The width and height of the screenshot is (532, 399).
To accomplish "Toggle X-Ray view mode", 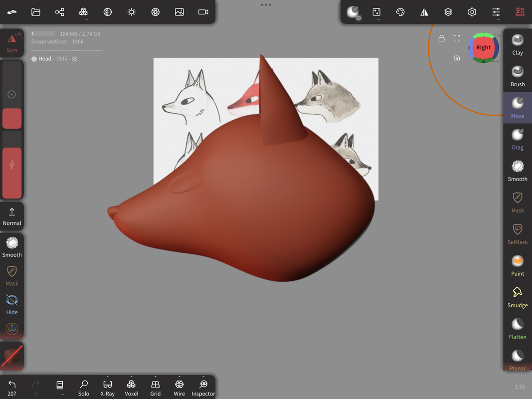I will coord(107,387).
